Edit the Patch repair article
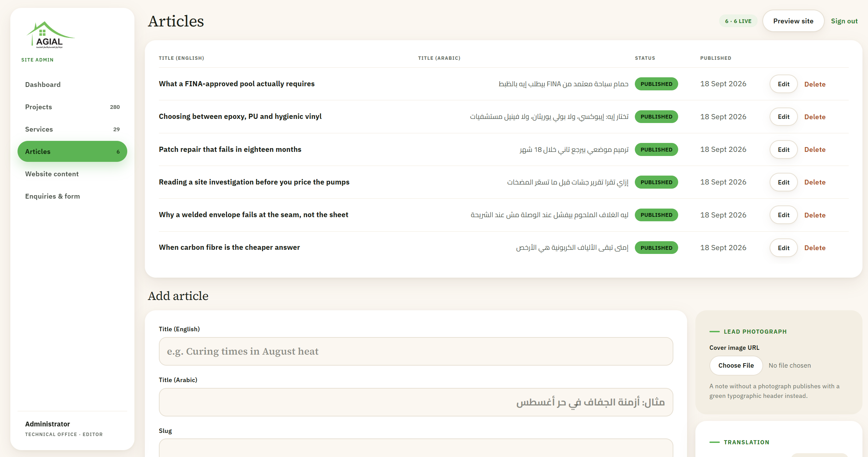The image size is (868, 457). coord(783,149)
